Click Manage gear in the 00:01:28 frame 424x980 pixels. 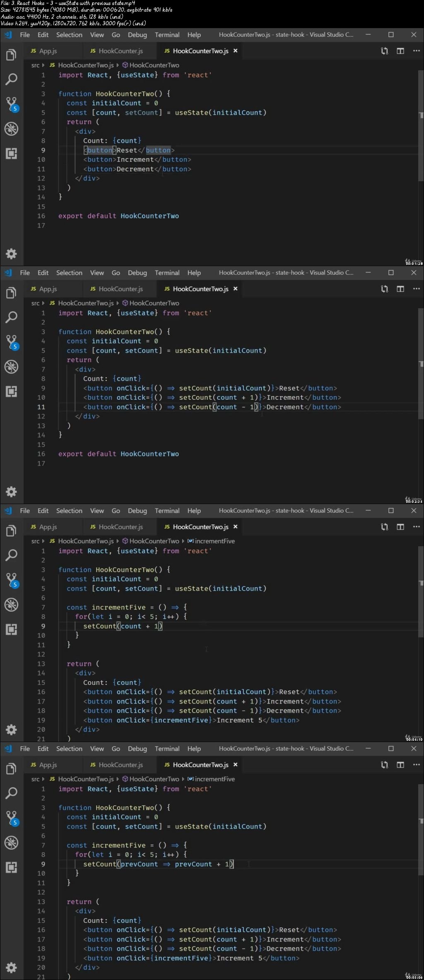click(11, 254)
